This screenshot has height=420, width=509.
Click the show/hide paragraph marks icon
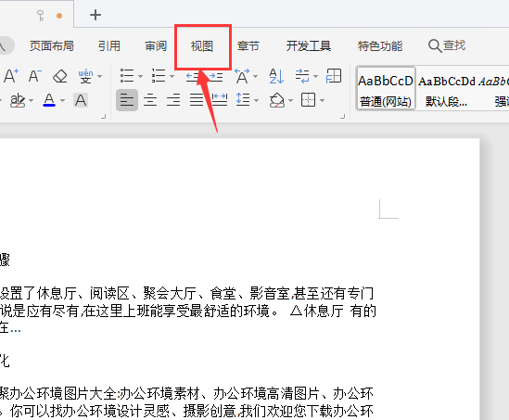coord(302,76)
